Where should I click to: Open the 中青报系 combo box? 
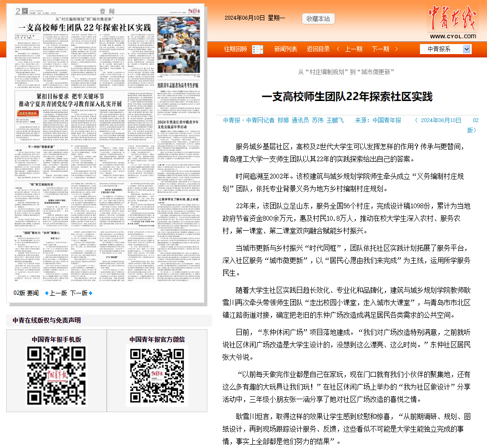coord(441,49)
